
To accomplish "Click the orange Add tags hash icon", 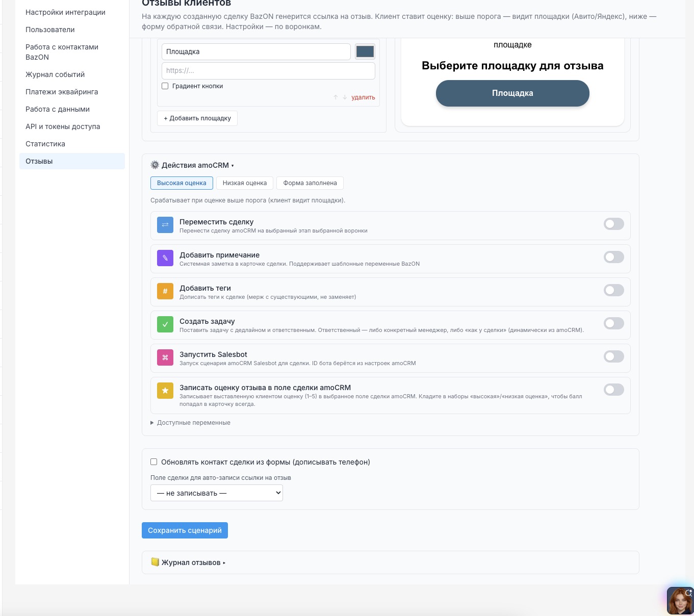I will pos(165,291).
